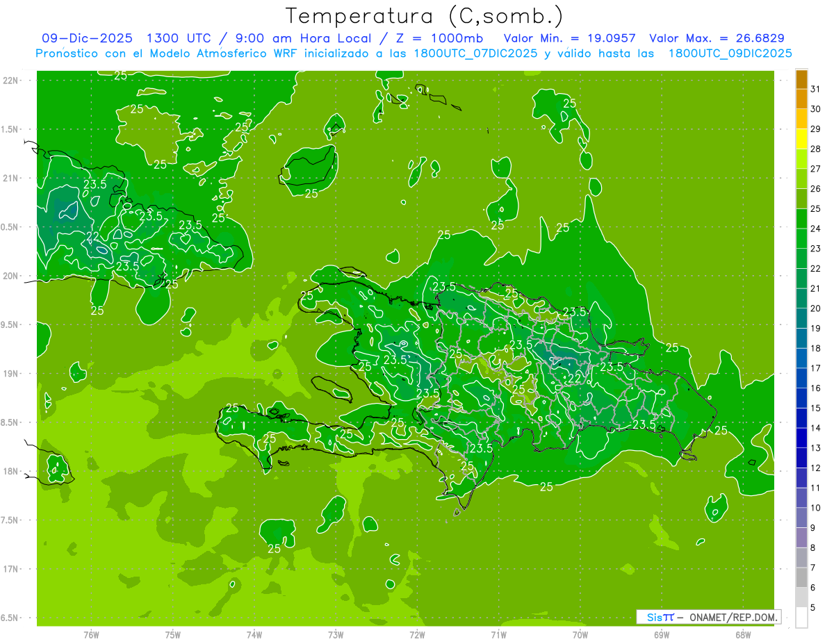834x644 pixels.
Task: Click the "74W" longitude axis label
Action: pos(254,635)
